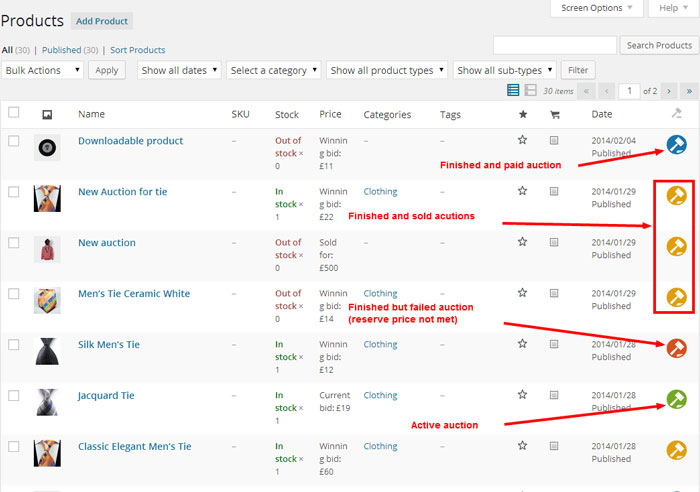
Task: Open the Help tab
Action: tap(673, 9)
